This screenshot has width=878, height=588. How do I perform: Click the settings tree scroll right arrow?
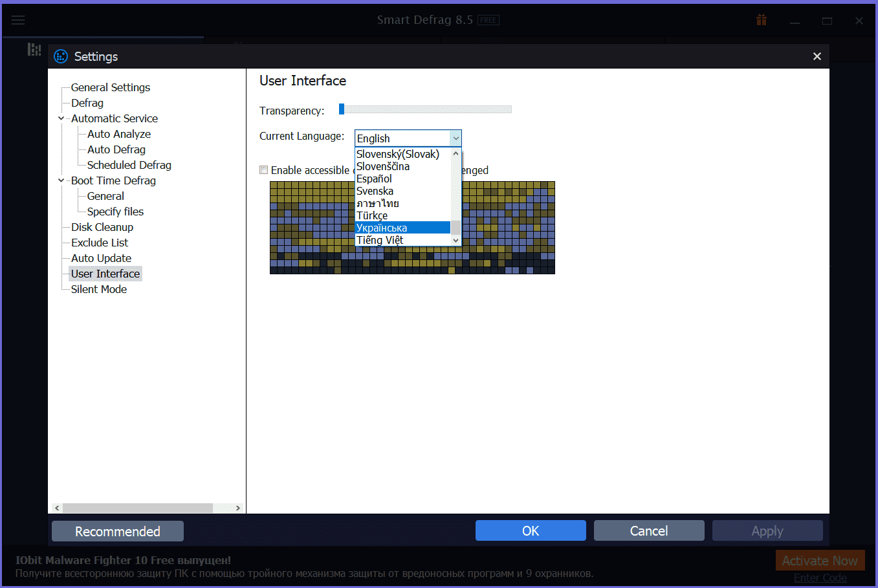click(x=238, y=508)
